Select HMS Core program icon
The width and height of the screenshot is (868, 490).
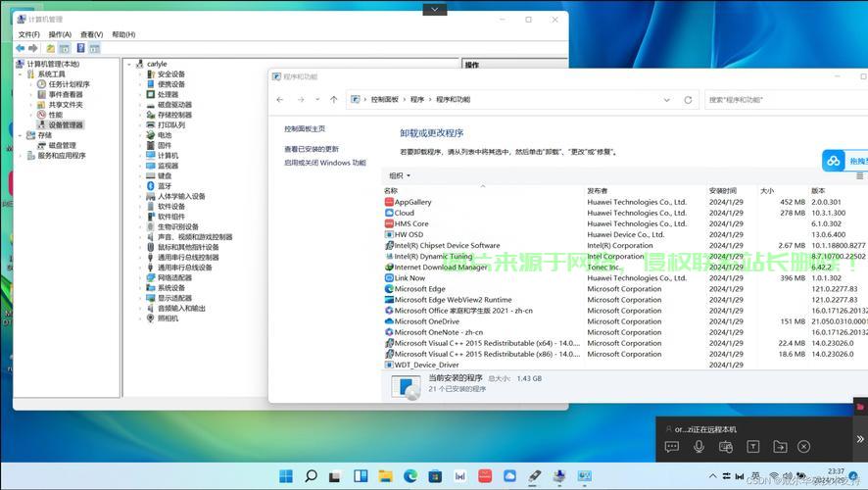coord(389,223)
